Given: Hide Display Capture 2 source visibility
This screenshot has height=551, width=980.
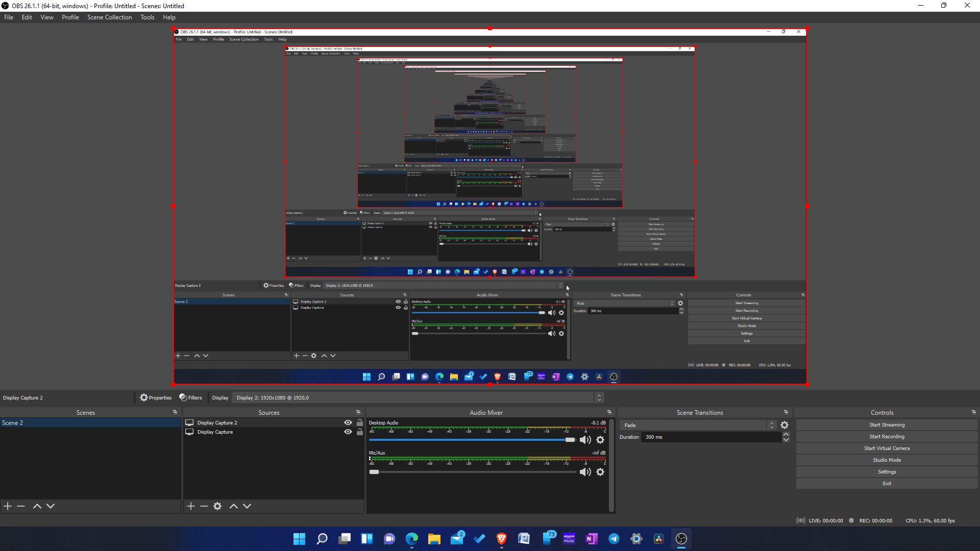Looking at the screenshot, I should pyautogui.click(x=348, y=422).
